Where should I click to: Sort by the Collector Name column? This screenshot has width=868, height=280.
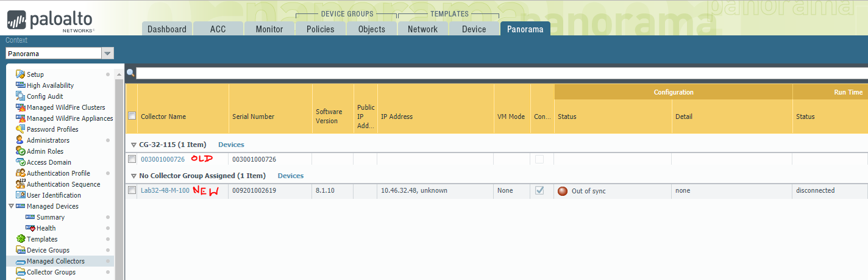183,117
